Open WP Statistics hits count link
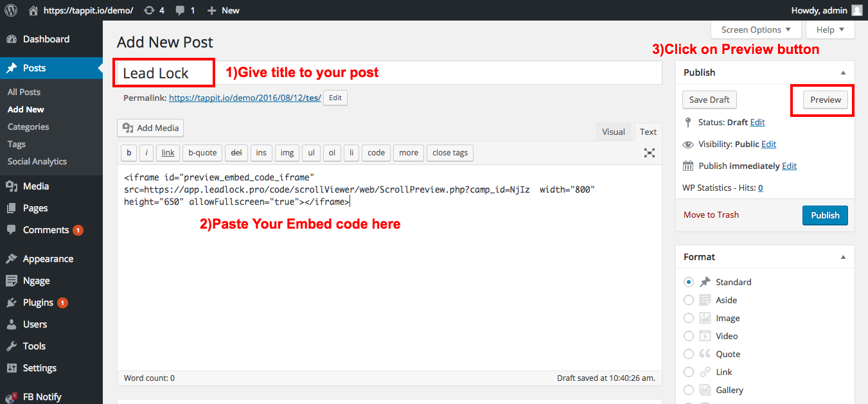 (761, 188)
